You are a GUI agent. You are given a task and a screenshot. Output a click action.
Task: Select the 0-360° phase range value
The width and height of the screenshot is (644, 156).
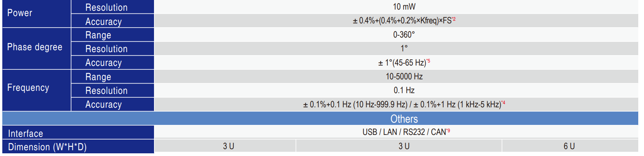pyautogui.click(x=404, y=35)
